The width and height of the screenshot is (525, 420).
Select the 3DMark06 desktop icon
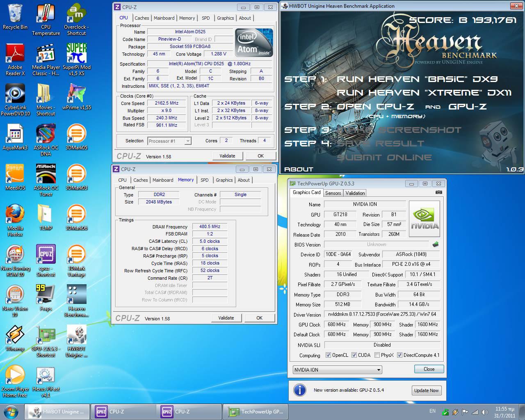76,217
